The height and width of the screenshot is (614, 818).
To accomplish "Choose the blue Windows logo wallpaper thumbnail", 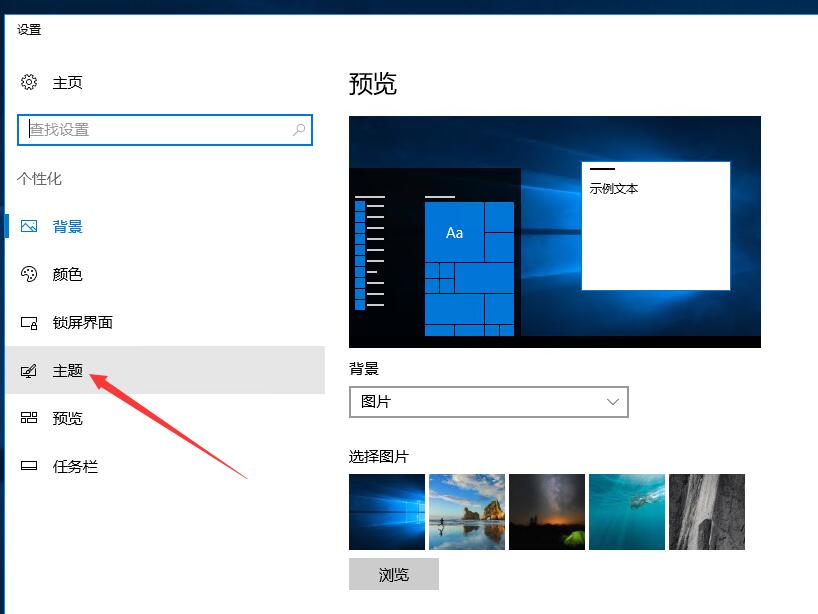I will pyautogui.click(x=387, y=512).
